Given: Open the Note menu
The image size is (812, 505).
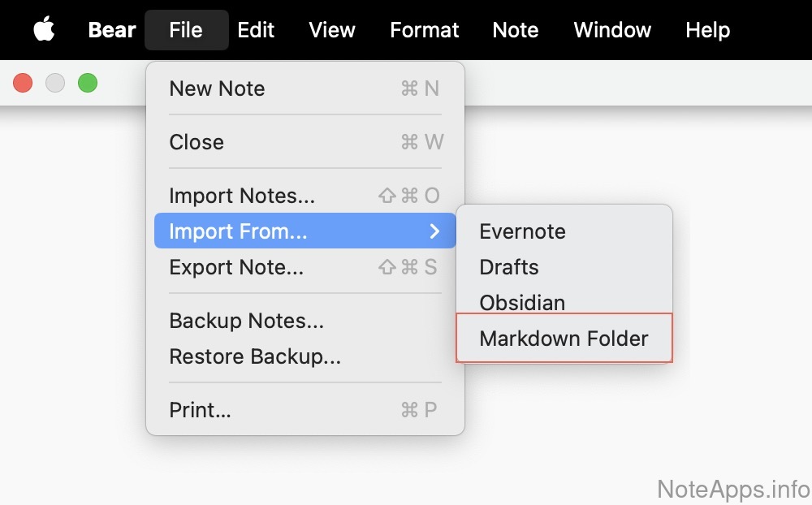Looking at the screenshot, I should tap(516, 30).
